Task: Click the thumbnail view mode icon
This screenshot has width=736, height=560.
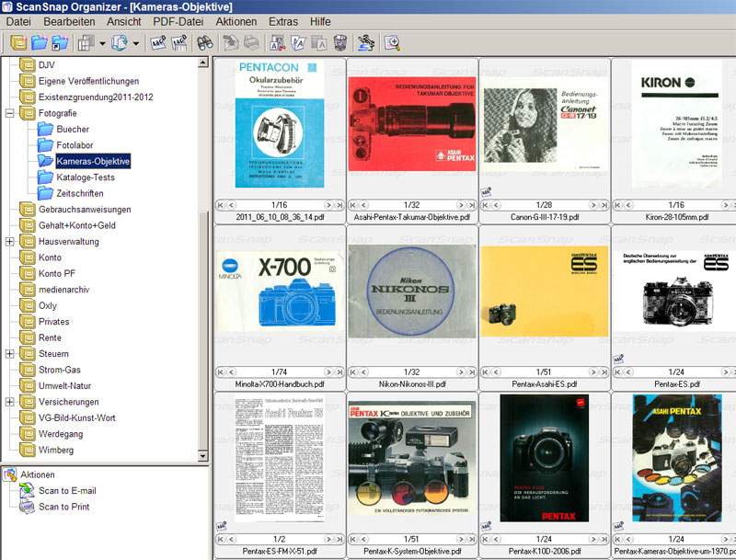Action: [x=86, y=42]
